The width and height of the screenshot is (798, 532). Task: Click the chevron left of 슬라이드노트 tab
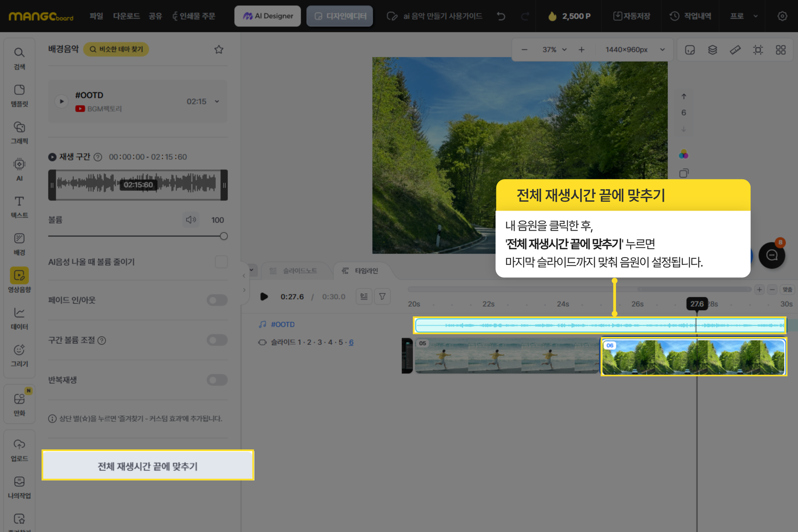click(x=252, y=270)
